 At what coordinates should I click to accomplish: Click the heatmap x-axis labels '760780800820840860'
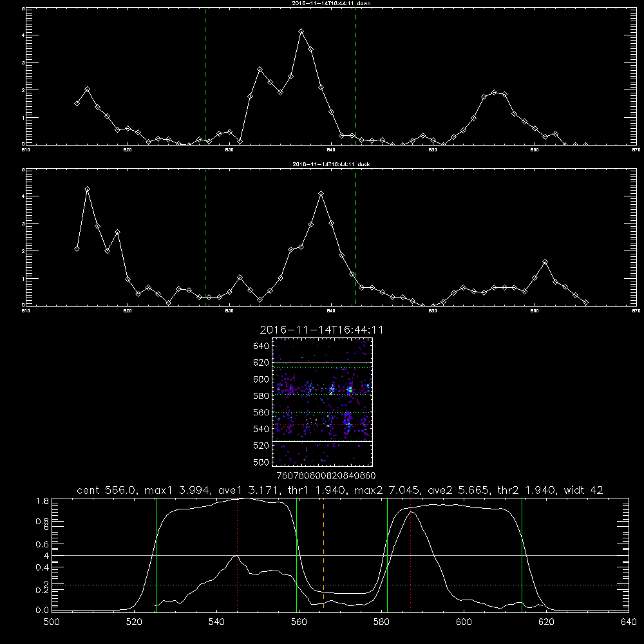tap(326, 475)
